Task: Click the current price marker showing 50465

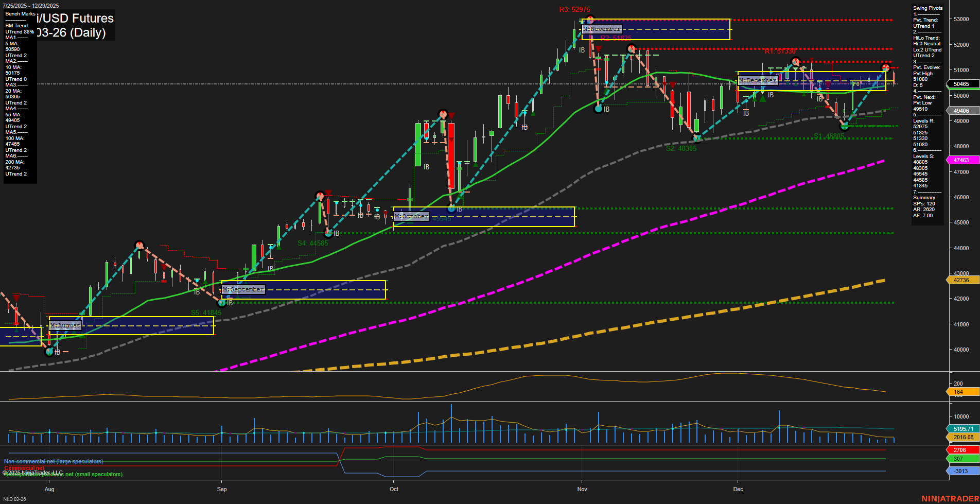Action: click(x=961, y=84)
